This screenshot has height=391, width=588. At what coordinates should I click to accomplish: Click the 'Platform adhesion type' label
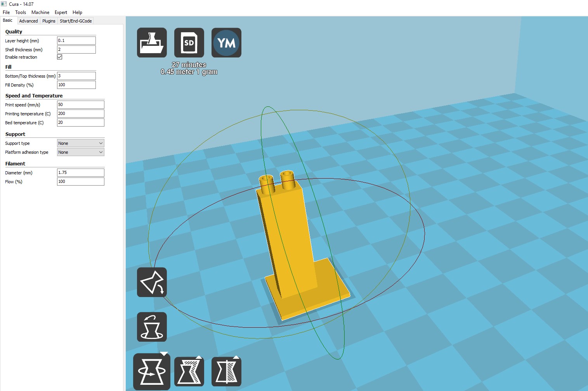(27, 152)
